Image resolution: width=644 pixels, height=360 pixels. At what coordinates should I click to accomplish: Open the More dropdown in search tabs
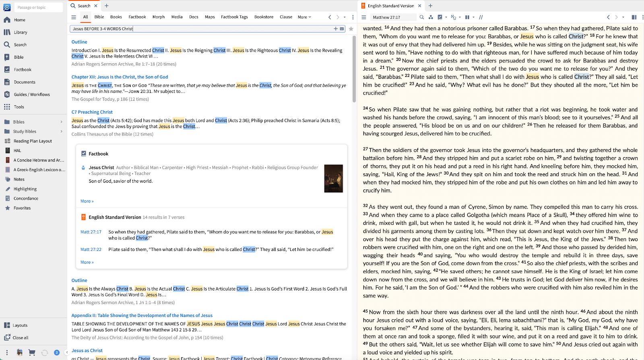(x=304, y=17)
